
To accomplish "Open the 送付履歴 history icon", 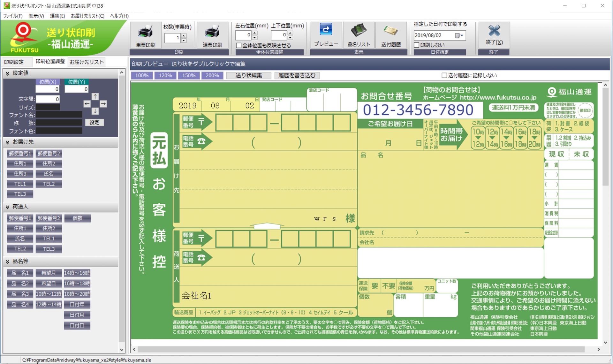I will point(391,31).
